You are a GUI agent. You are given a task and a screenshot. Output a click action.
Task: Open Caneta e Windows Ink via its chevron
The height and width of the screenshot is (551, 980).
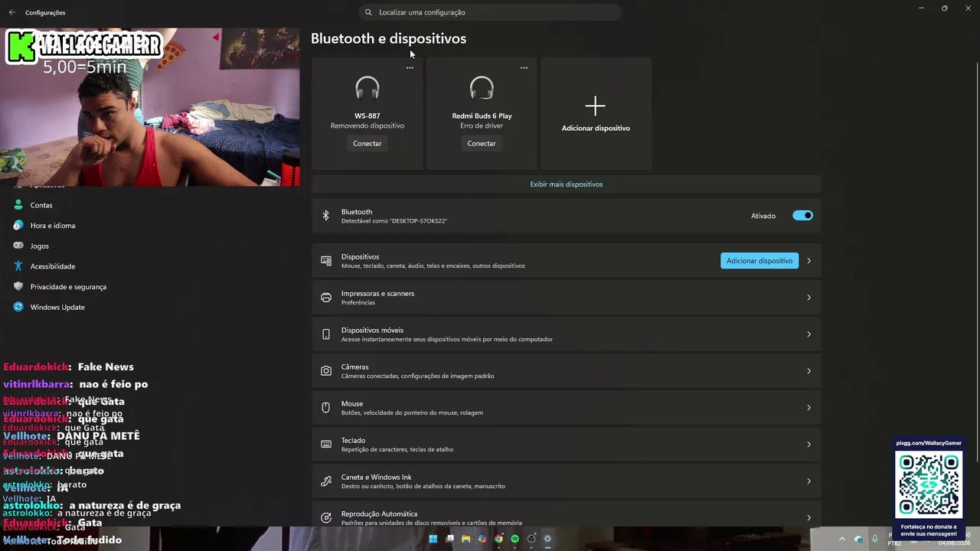(808, 481)
